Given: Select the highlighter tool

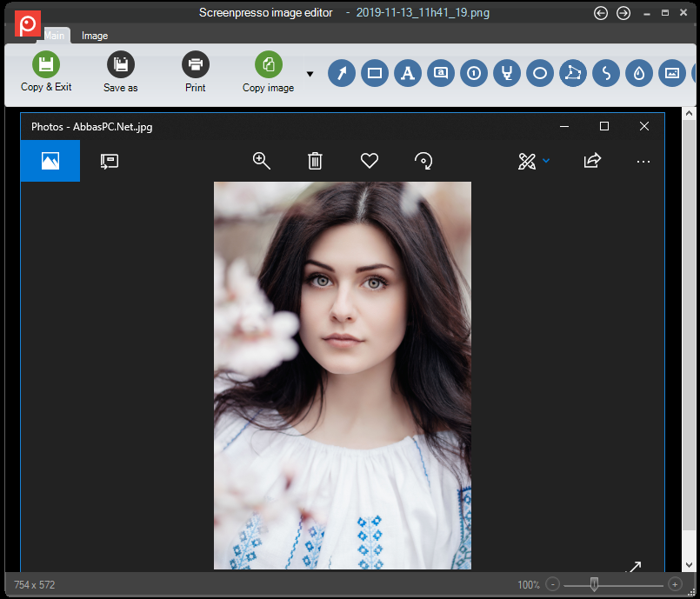Looking at the screenshot, I should (x=507, y=73).
